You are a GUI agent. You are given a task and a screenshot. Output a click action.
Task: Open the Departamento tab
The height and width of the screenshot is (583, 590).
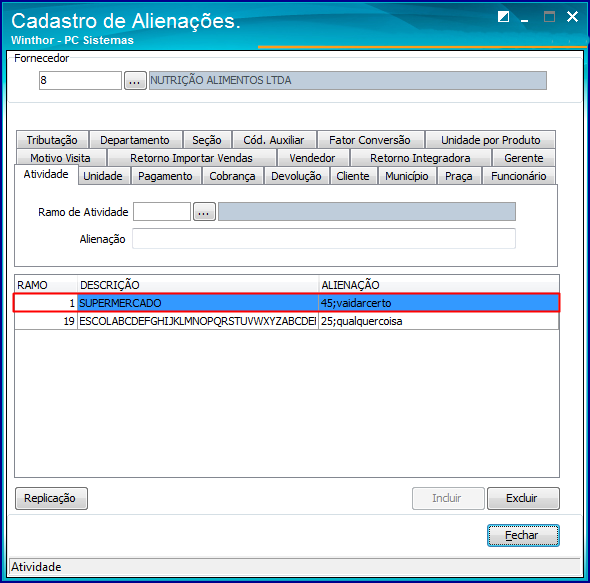click(135, 140)
